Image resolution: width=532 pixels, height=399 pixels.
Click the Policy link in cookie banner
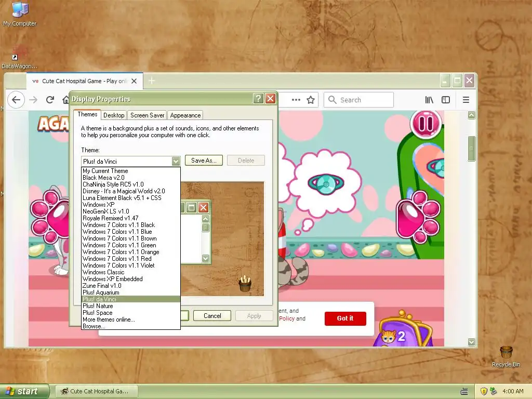287,318
